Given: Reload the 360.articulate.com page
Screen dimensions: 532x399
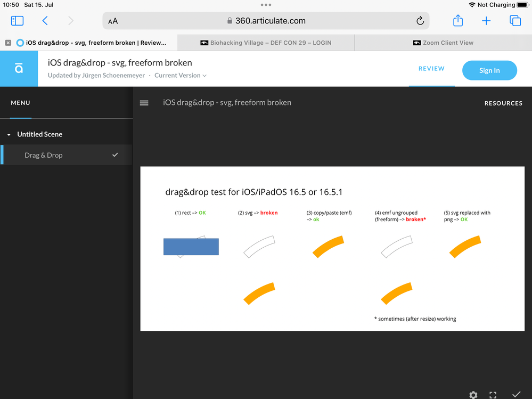Looking at the screenshot, I should coord(420,21).
